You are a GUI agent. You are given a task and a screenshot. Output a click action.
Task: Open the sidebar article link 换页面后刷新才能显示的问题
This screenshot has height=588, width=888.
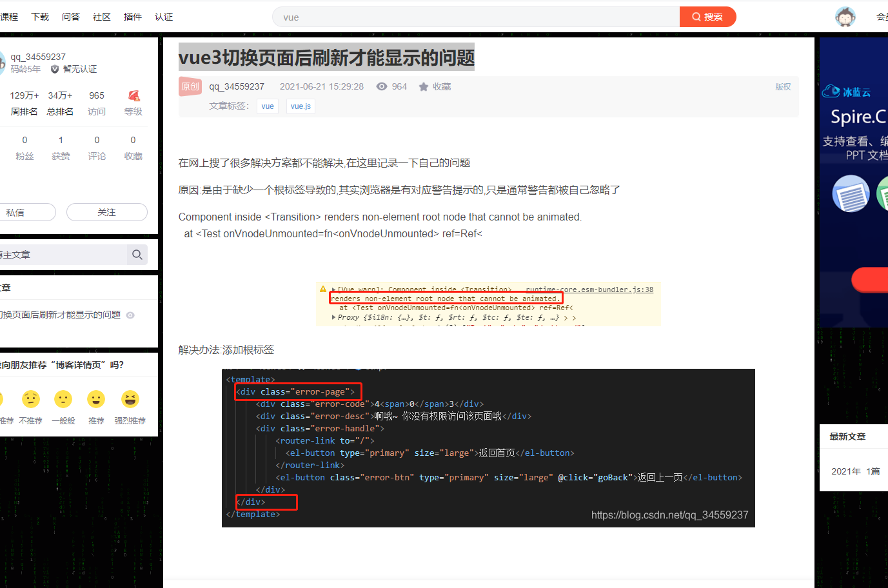coord(61,315)
